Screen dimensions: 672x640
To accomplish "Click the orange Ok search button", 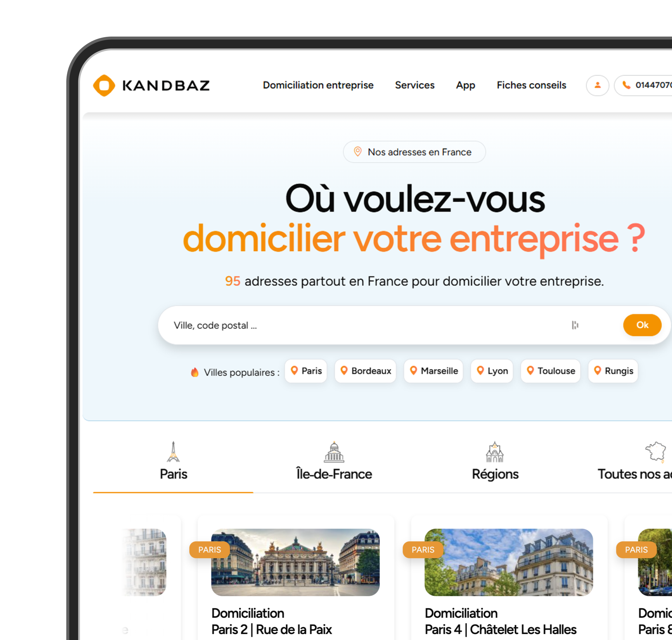I will coord(642,325).
